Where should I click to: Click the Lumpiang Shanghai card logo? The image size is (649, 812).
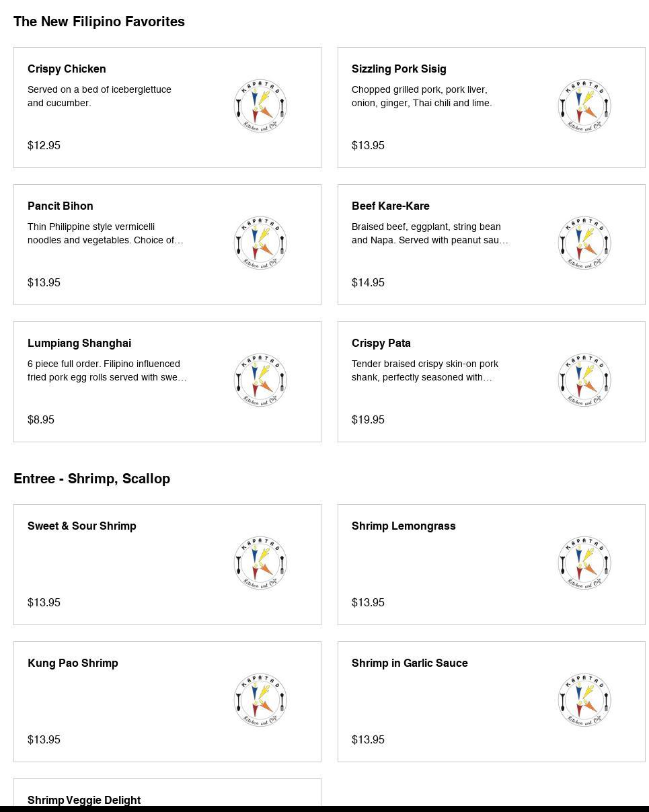point(260,380)
